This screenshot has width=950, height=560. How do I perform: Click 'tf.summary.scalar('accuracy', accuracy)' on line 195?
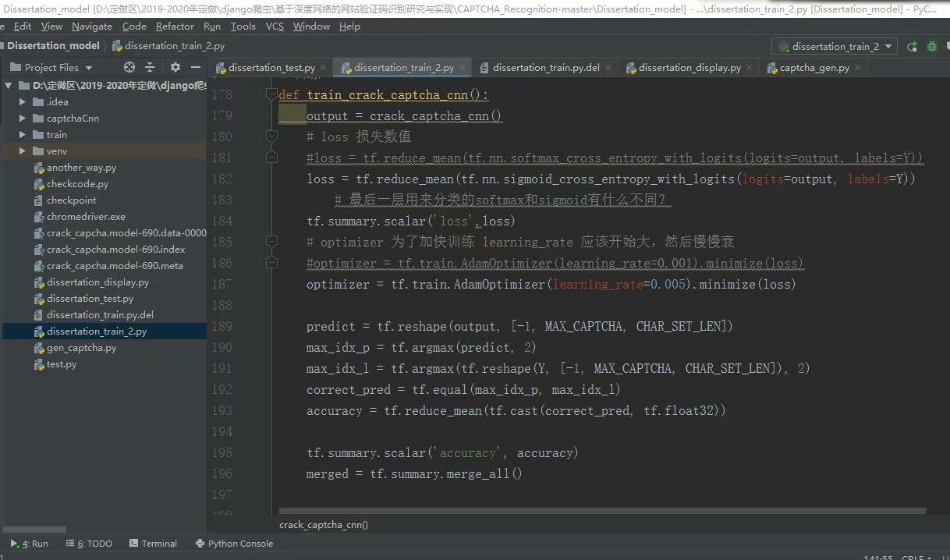click(x=442, y=453)
